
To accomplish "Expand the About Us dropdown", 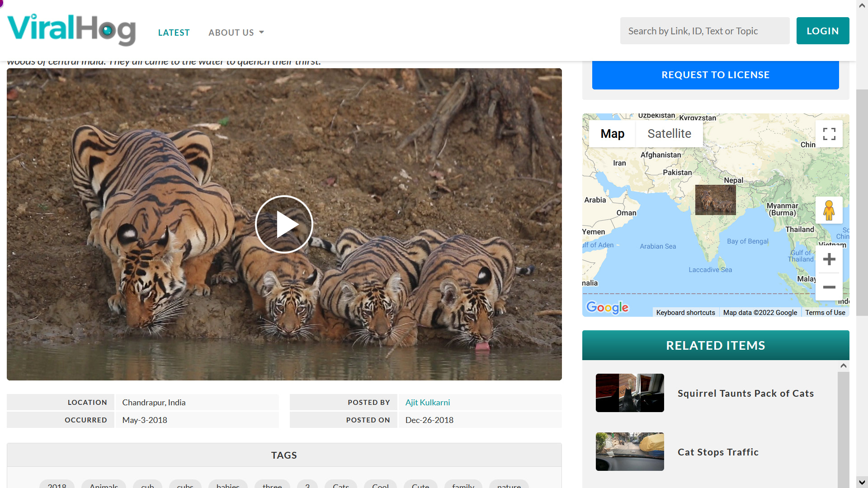I will 236,33.
